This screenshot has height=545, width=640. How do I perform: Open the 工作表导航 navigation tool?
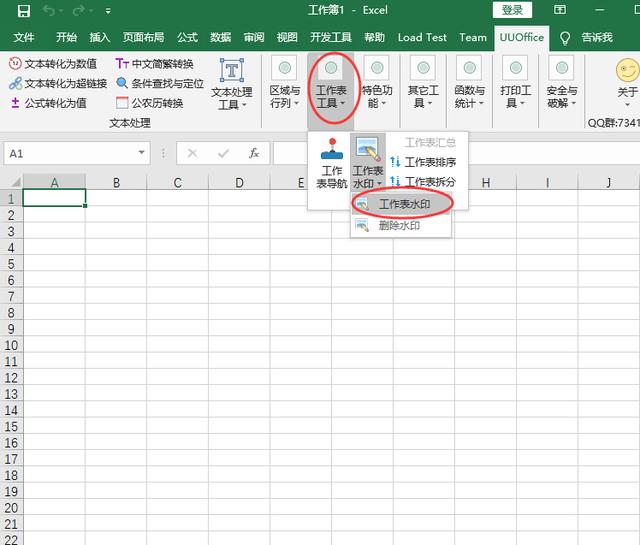[x=331, y=163]
